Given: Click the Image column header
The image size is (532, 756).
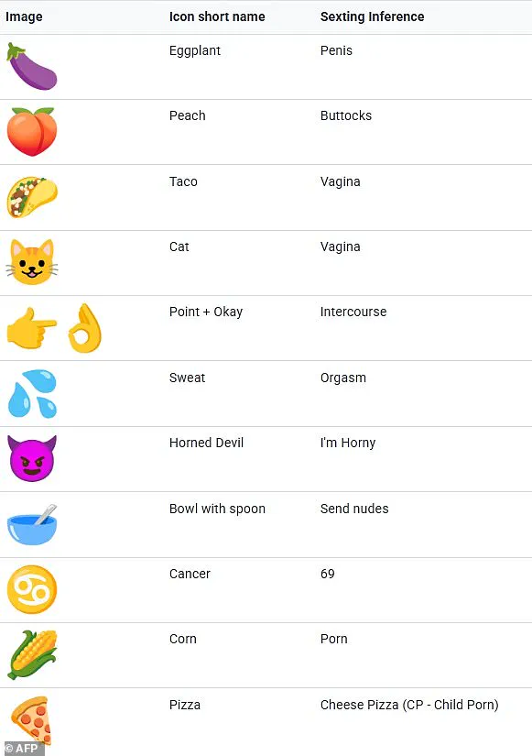Looking at the screenshot, I should 24,16.
